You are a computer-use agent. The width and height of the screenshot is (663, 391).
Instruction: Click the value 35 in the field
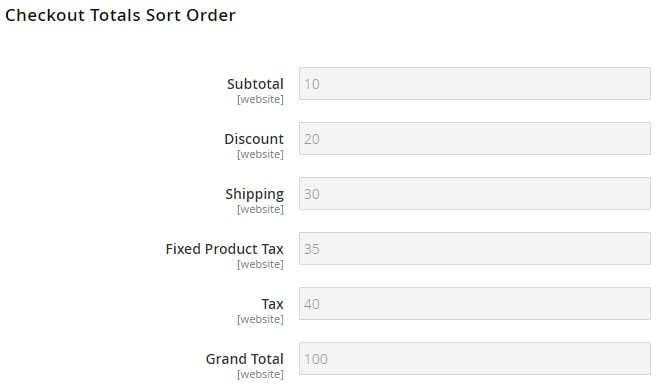pyautogui.click(x=312, y=249)
